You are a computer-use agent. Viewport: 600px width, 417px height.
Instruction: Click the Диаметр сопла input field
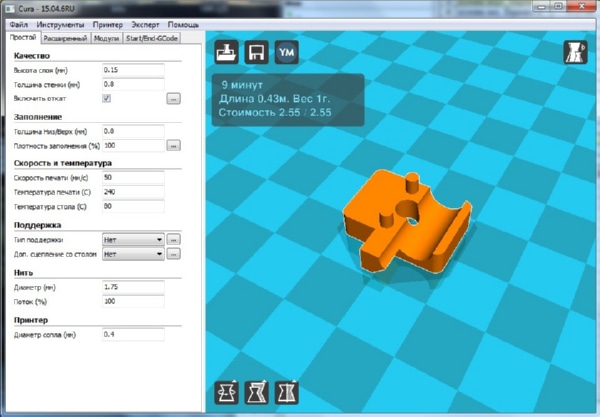(133, 334)
